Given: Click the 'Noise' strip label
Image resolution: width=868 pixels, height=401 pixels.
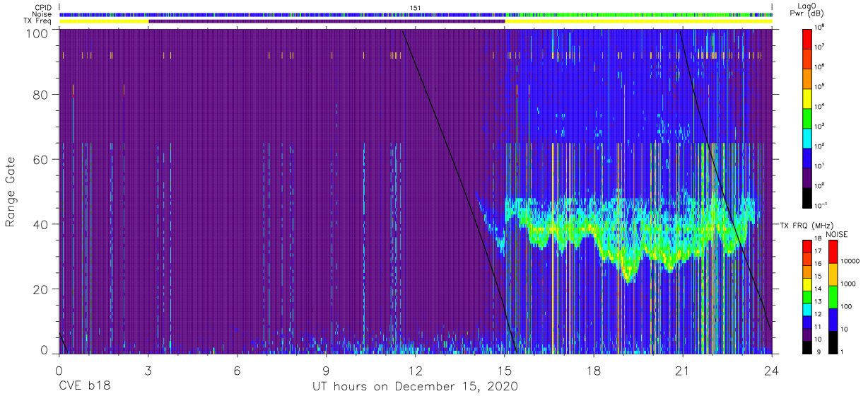Looking at the screenshot, I should pos(41,14).
